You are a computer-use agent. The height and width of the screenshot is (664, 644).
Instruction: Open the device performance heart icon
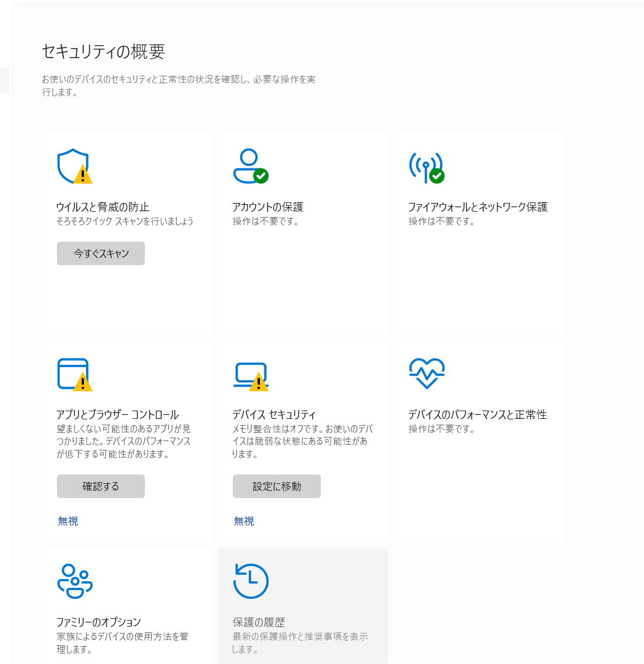427,374
